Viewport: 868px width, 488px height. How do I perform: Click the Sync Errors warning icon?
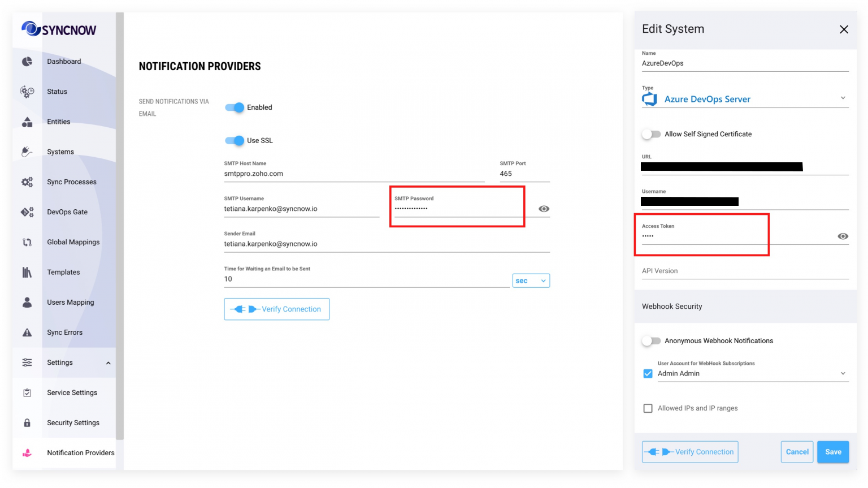pyautogui.click(x=27, y=332)
